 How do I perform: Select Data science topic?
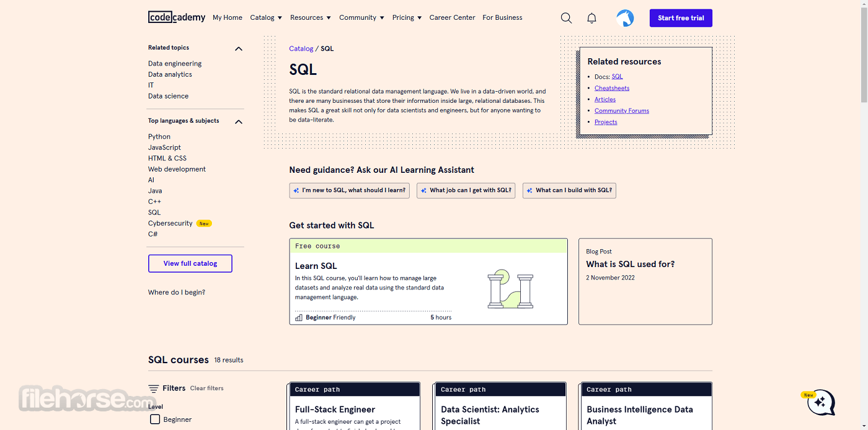click(168, 96)
